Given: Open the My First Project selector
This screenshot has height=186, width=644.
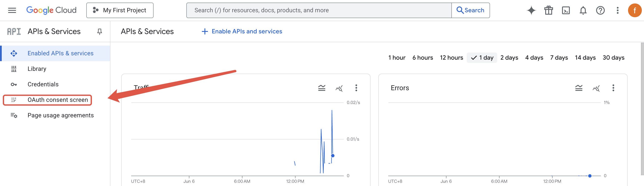Looking at the screenshot, I should coord(120,10).
